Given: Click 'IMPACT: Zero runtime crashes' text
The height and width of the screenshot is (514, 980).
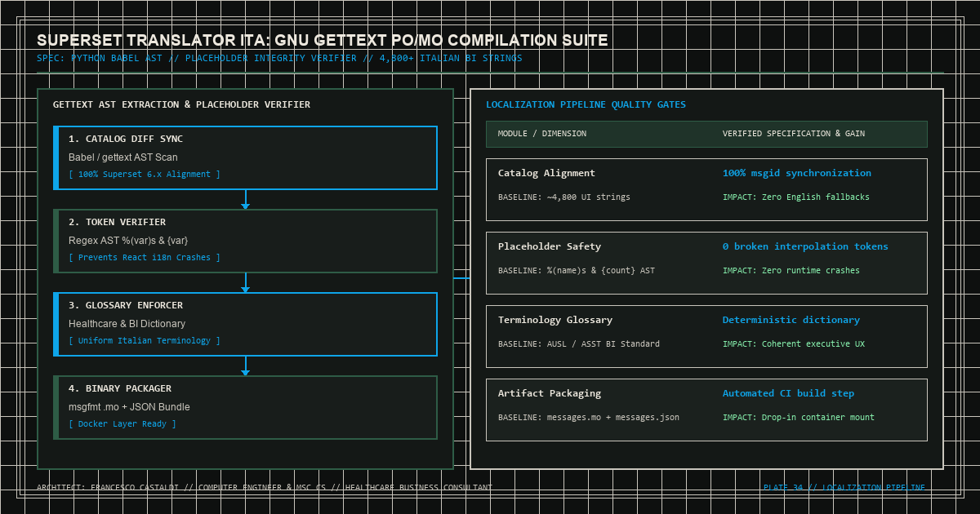Looking at the screenshot, I should (791, 271).
